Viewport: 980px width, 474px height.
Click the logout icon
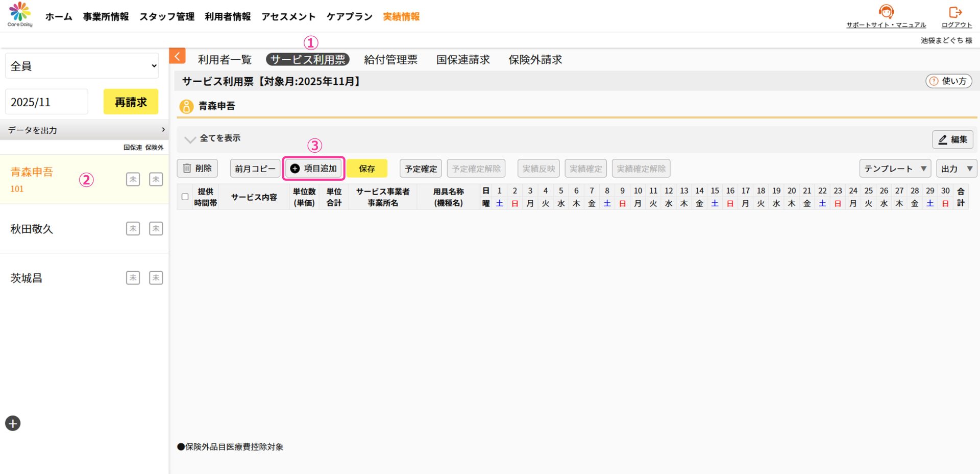coord(955,12)
